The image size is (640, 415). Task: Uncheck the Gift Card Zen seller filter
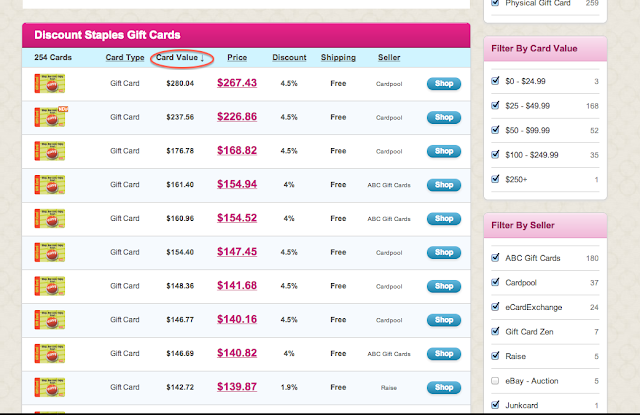coord(495,331)
